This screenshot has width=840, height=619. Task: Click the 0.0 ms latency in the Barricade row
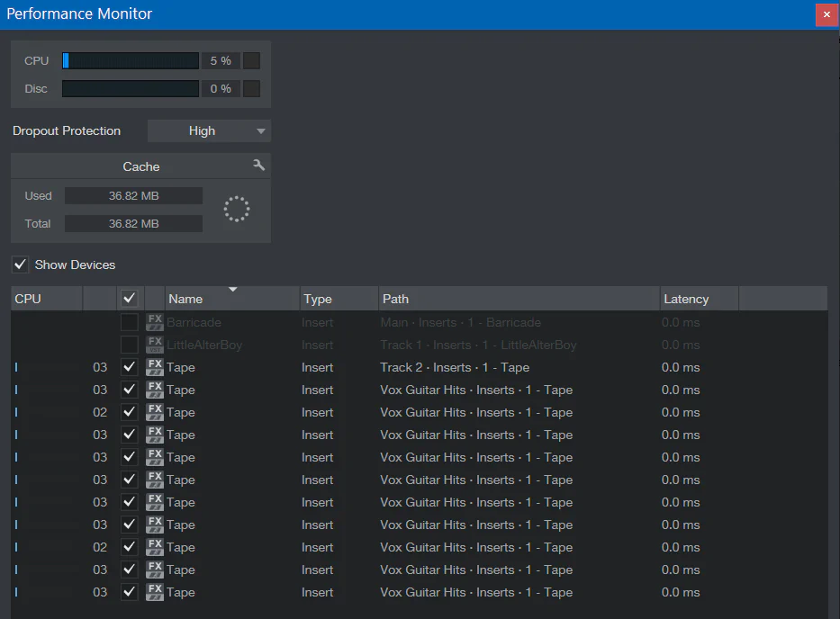[681, 322]
